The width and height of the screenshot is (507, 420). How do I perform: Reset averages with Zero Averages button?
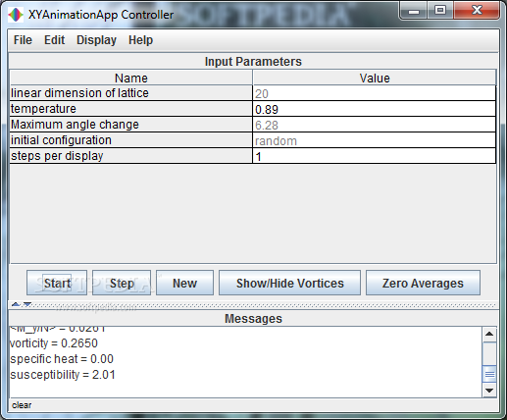(x=423, y=283)
